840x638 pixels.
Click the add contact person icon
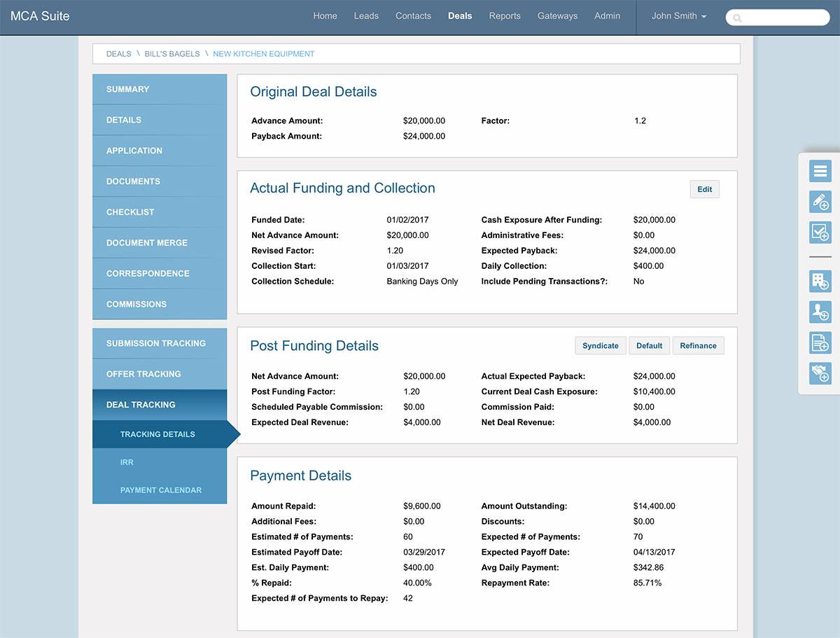820,312
